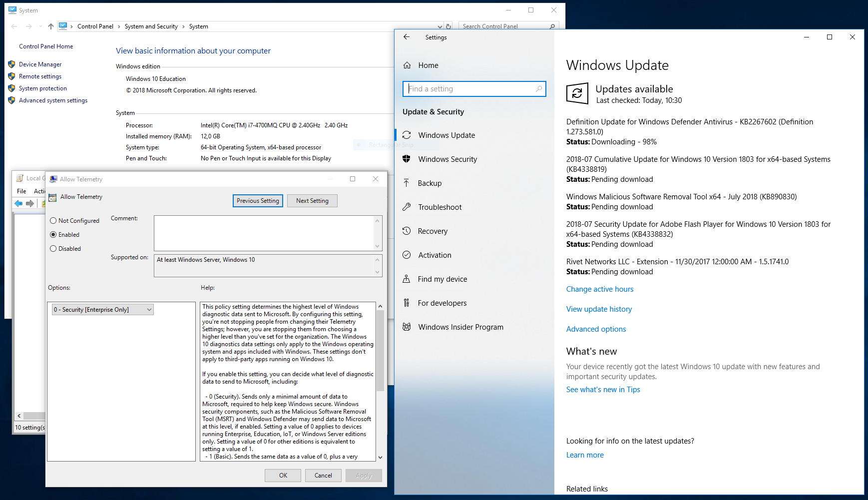Open Control Panel Home
This screenshot has height=500, width=868.
pyautogui.click(x=46, y=46)
